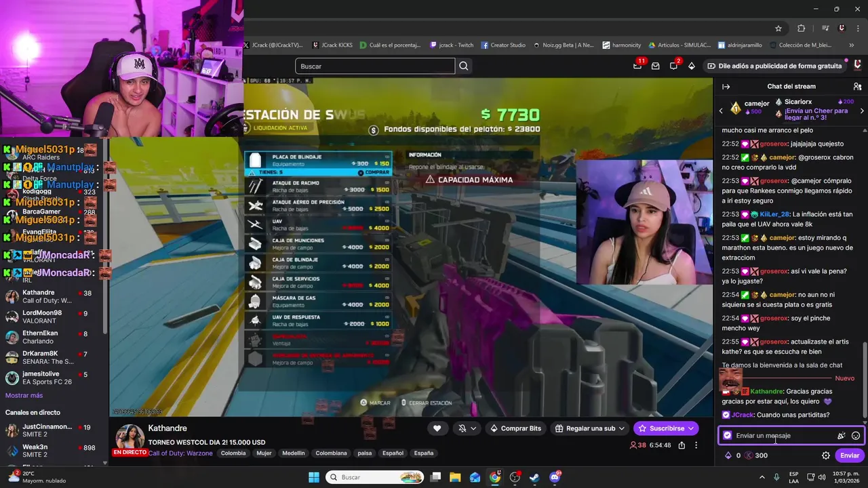Screen dimensions: 868x488
Task: Open Discord from the taskbar
Action: (x=555, y=477)
